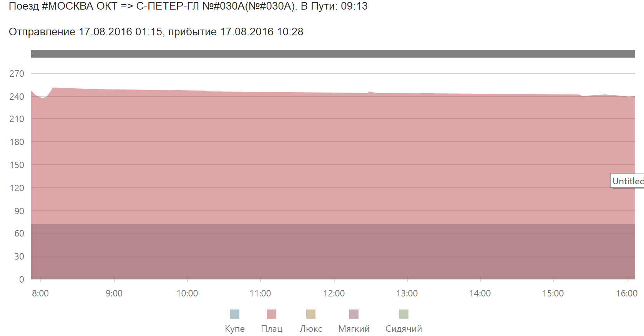Click the dark lower band of the chart area

(333, 252)
